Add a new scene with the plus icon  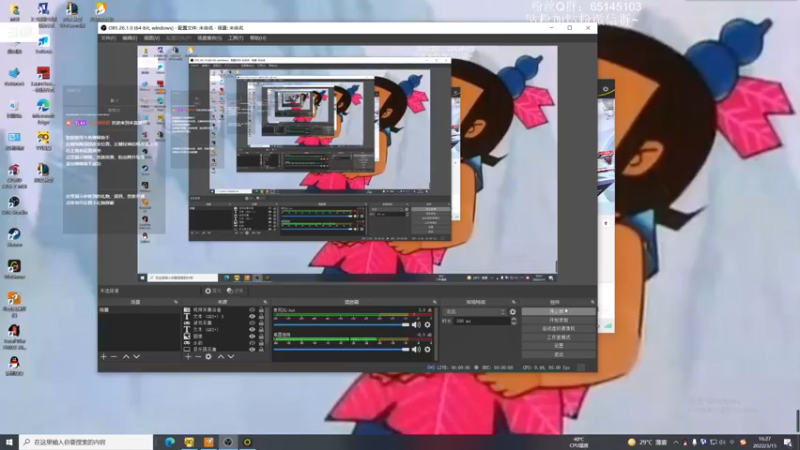click(x=104, y=357)
